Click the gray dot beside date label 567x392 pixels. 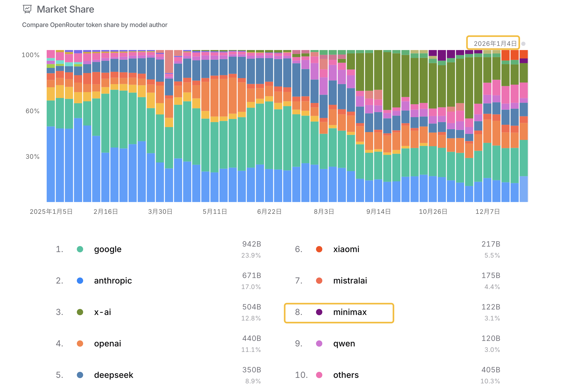pyautogui.click(x=523, y=44)
